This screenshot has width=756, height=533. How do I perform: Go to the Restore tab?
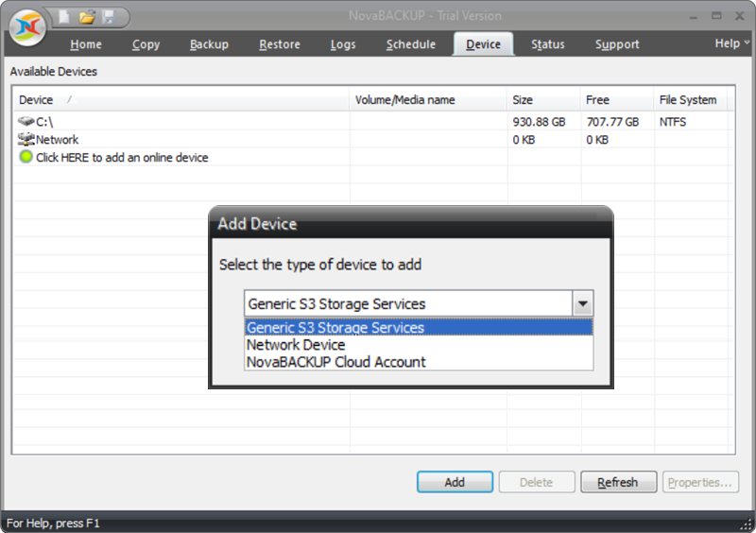click(x=280, y=44)
